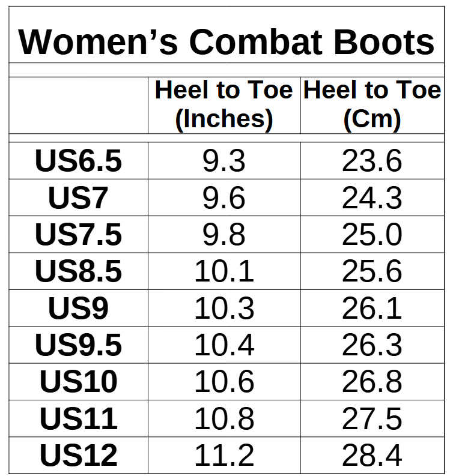This screenshot has width=450, height=476.
Task: Click the Heel to Toe (Inches) header
Action: click(223, 105)
